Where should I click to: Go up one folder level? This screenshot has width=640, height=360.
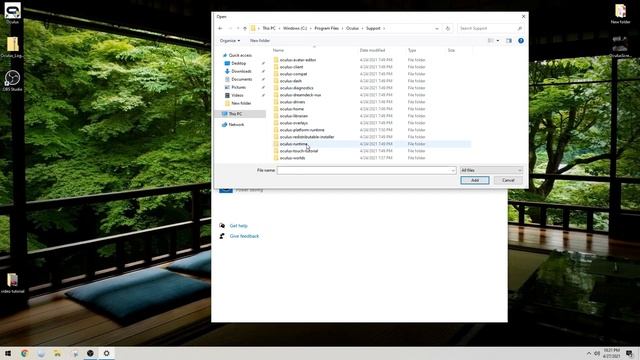tap(245, 28)
